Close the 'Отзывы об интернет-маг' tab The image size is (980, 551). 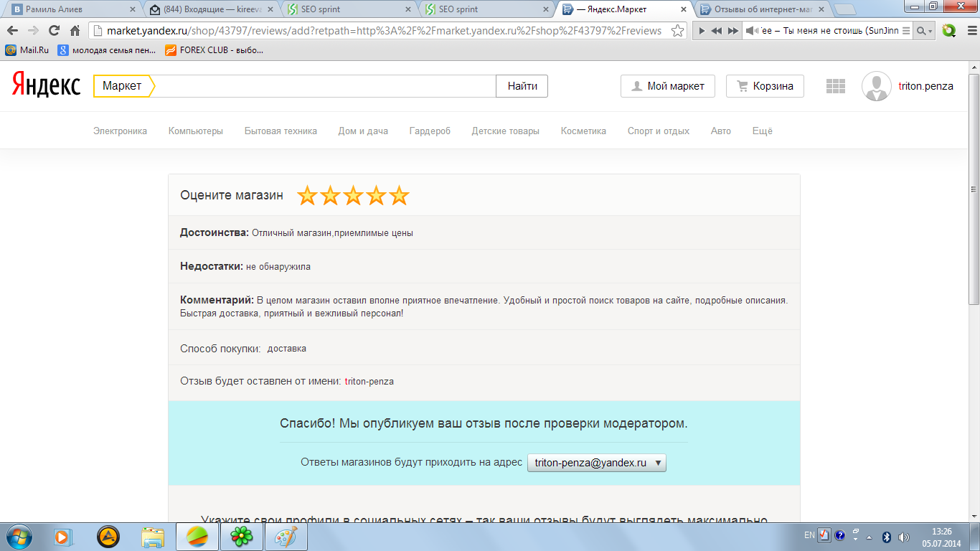[821, 9]
